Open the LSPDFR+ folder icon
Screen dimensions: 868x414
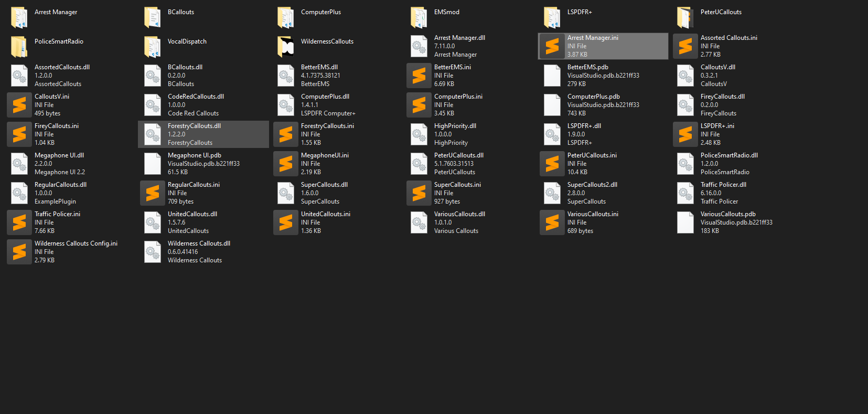tap(552, 17)
